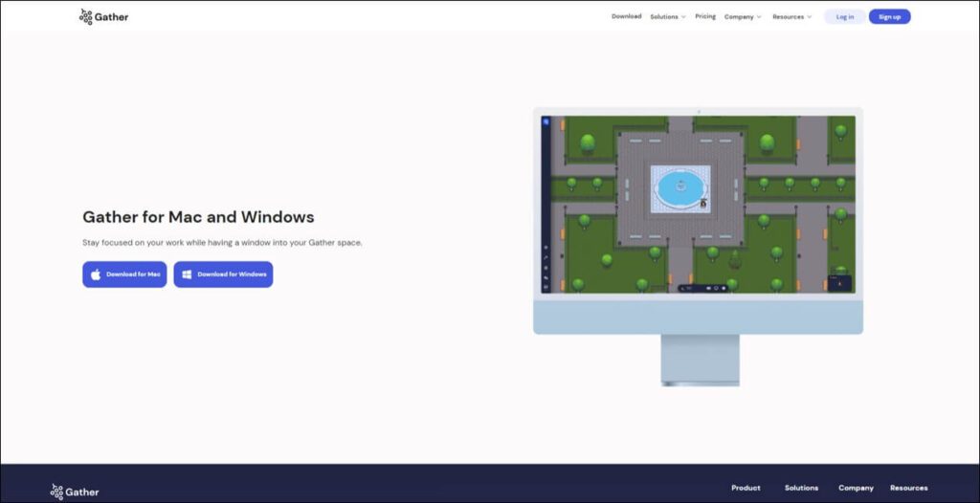
Task: Expand the Company dropdown menu
Action: [743, 17]
